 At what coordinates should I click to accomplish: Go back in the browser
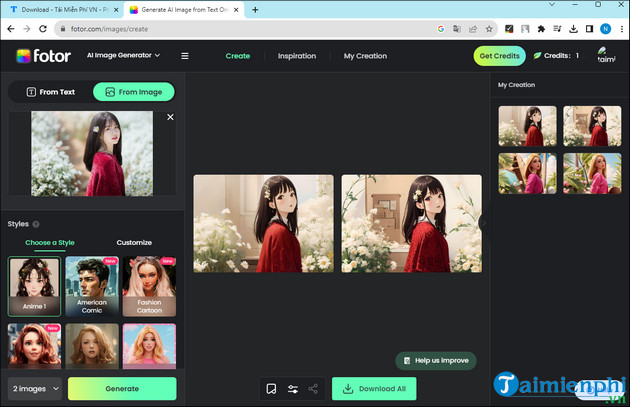[11, 29]
